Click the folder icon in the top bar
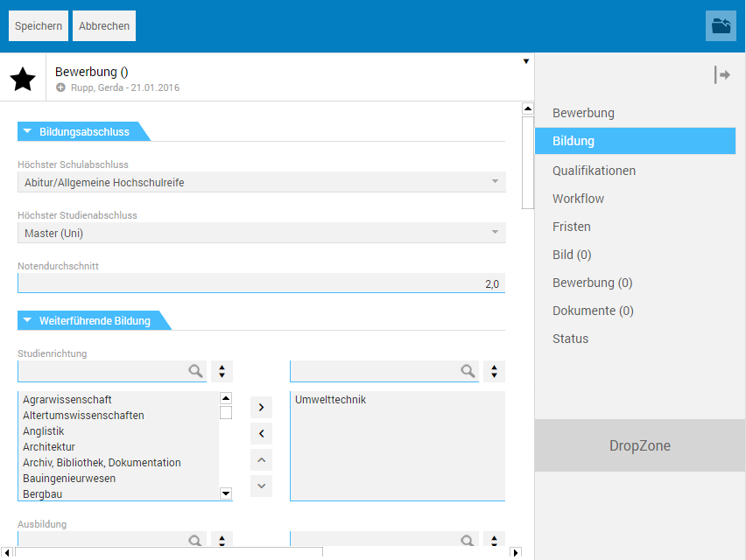 tap(721, 26)
